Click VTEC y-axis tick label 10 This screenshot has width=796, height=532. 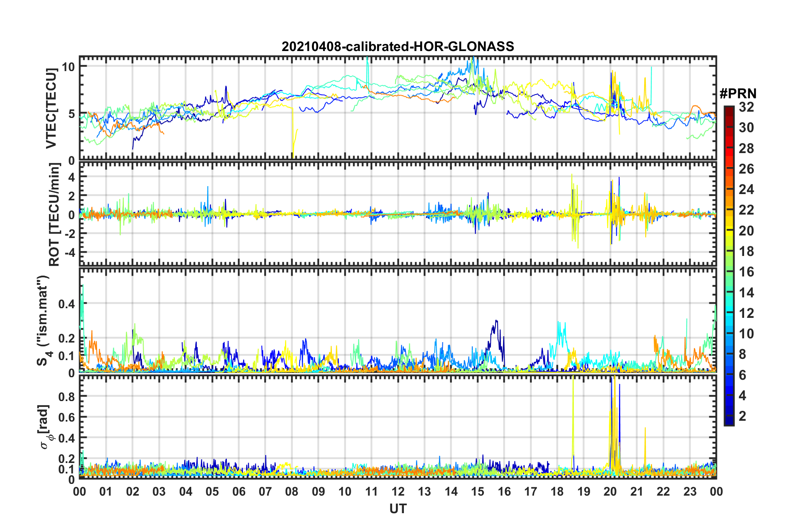69,66
